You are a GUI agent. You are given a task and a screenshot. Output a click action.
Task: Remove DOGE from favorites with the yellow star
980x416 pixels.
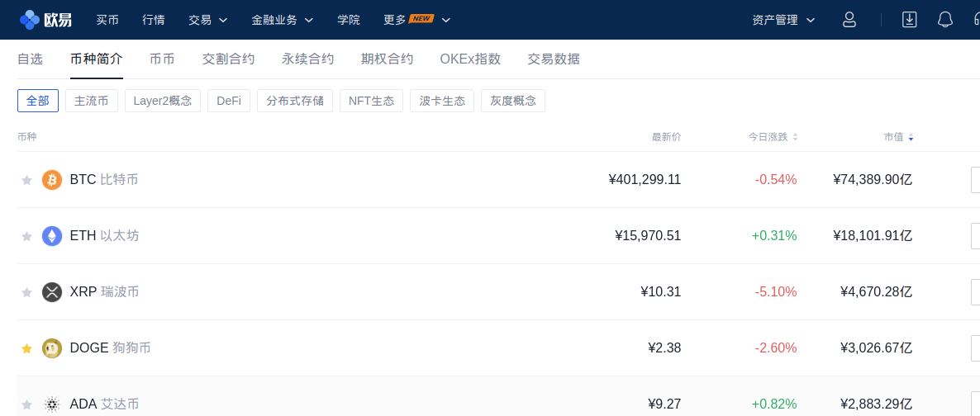pyautogui.click(x=27, y=348)
